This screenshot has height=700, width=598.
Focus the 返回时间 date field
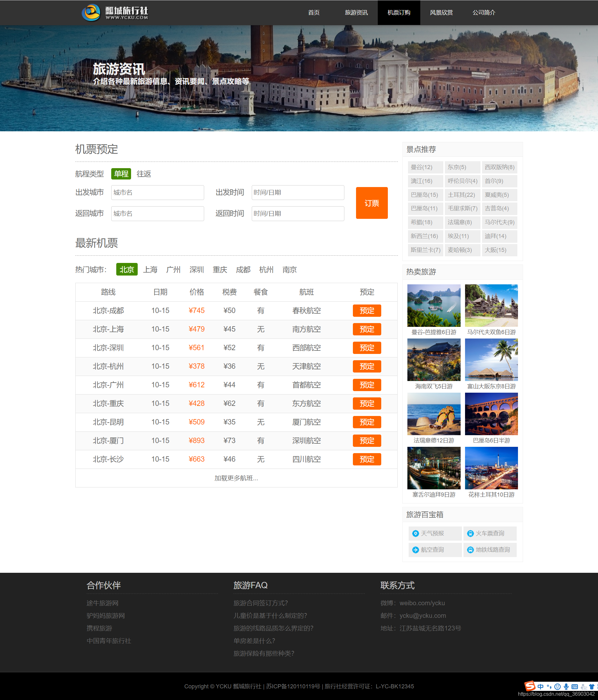[x=298, y=213]
